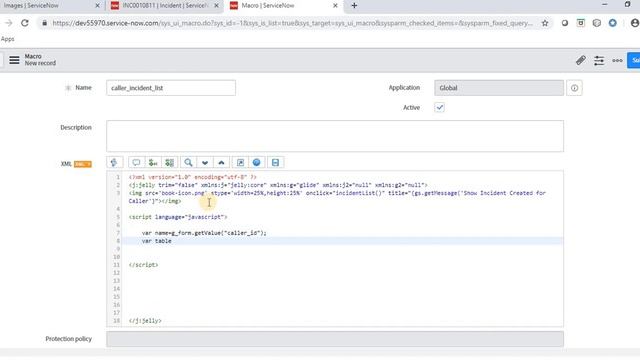Screen dimensions: 640x360
Task: Click the blue Submit button
Action: pyautogui.click(x=634, y=60)
